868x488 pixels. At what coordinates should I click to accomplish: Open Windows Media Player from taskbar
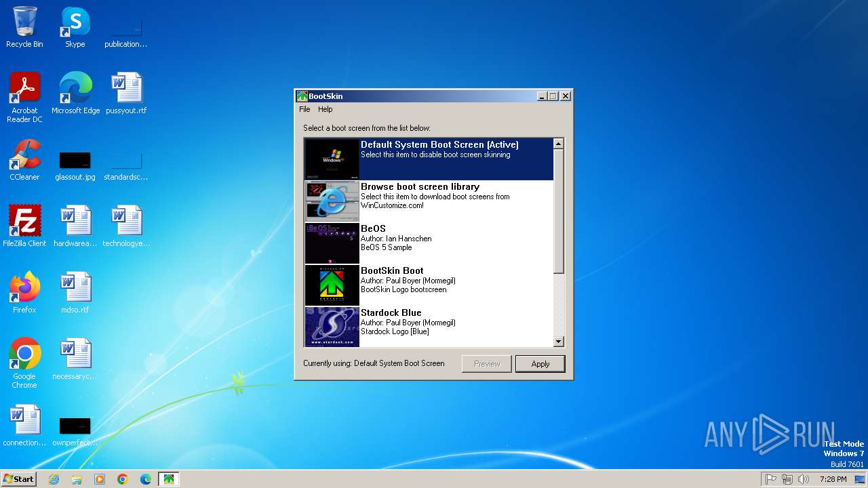[x=100, y=479]
